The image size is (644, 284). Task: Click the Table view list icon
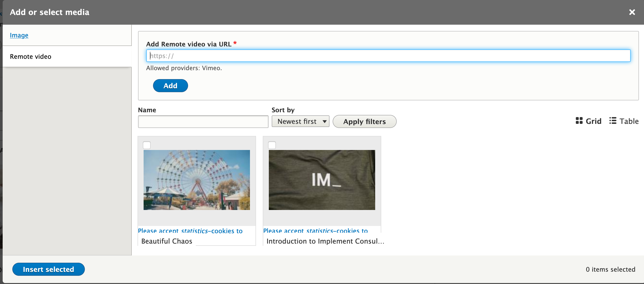pyautogui.click(x=613, y=121)
